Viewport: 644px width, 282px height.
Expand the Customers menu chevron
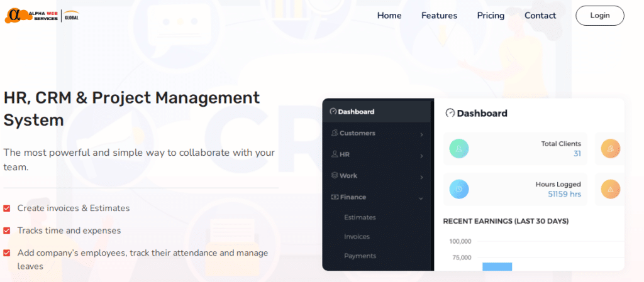coord(421,134)
